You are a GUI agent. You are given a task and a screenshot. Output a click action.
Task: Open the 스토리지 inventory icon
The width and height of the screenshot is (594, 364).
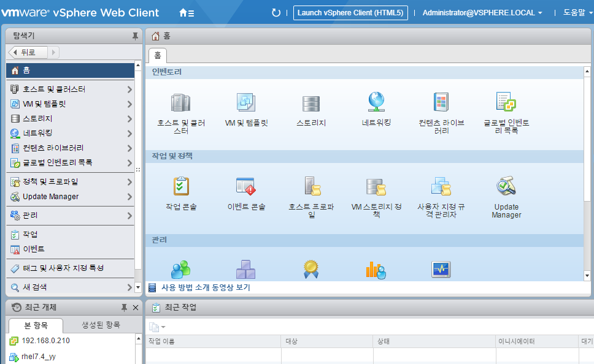tap(311, 104)
